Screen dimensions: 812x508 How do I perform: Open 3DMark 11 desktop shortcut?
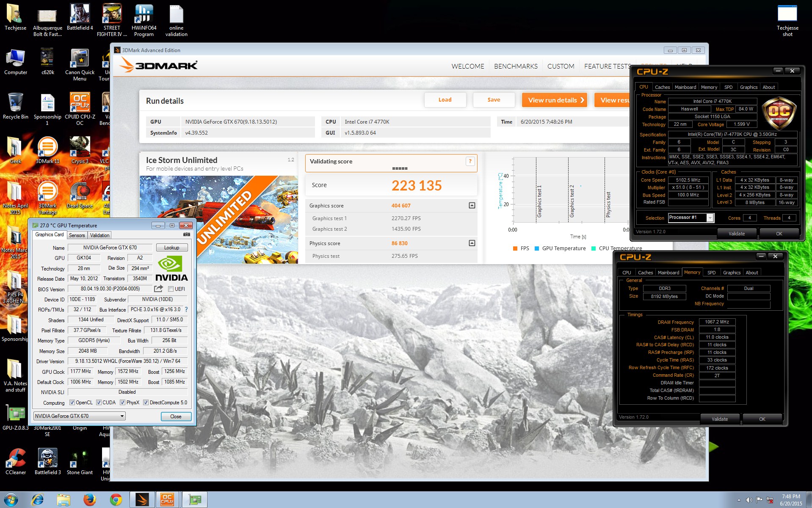(47, 150)
